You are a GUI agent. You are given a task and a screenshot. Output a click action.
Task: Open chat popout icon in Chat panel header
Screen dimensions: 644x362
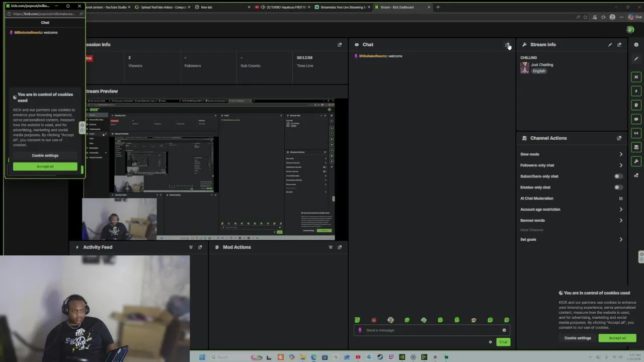coord(507,45)
